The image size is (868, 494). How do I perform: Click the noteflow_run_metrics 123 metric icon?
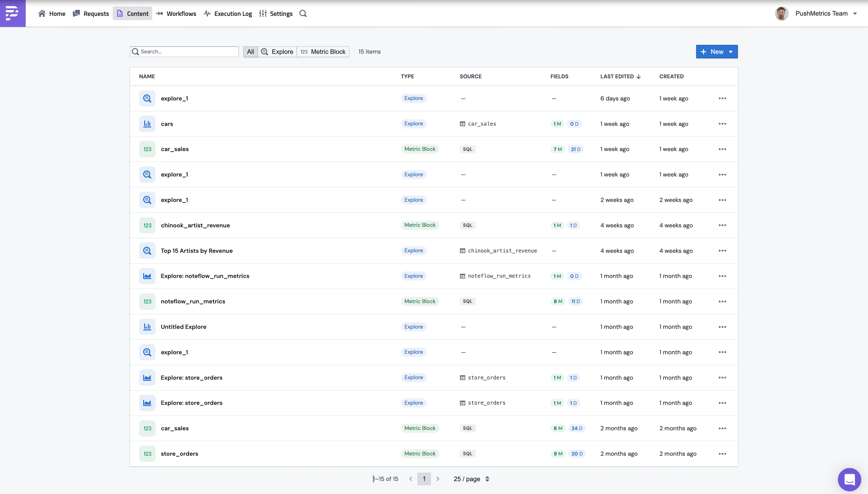pos(147,301)
